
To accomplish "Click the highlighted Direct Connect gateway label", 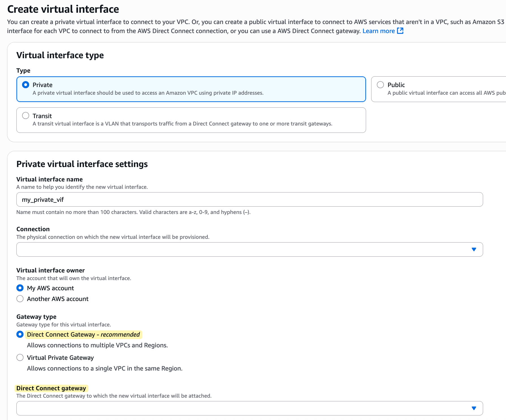I will click(51, 388).
